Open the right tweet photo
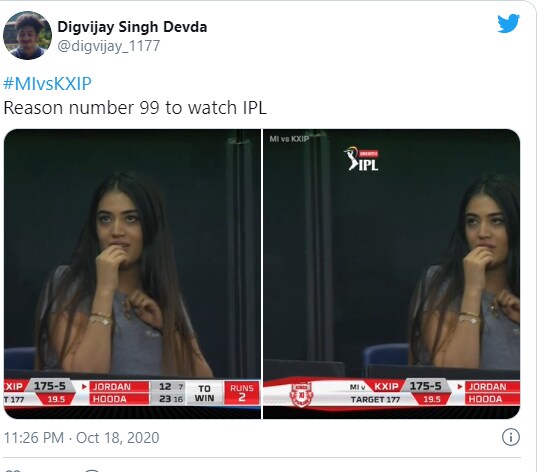 click(x=391, y=274)
